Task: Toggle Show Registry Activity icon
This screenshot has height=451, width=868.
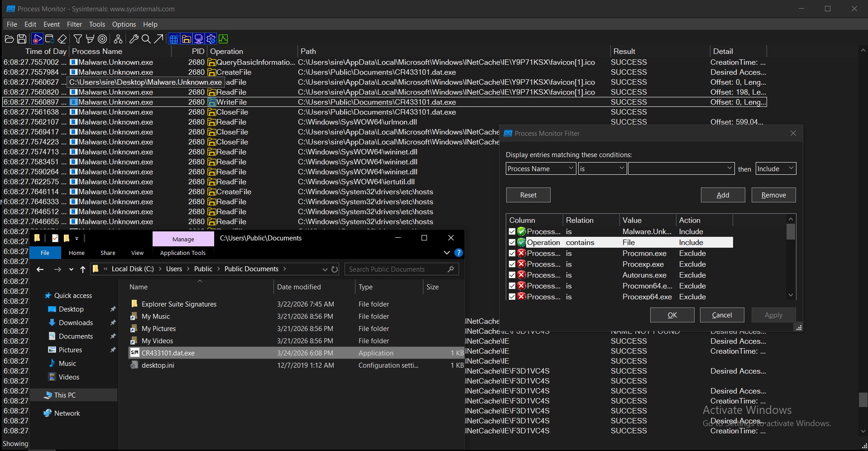Action: (x=174, y=39)
